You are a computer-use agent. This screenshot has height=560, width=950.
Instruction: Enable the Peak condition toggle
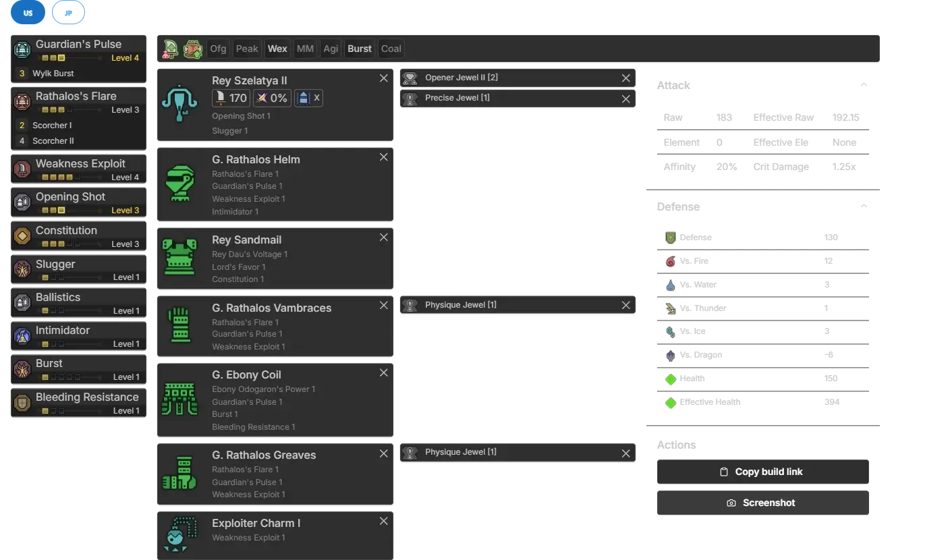pyautogui.click(x=246, y=49)
